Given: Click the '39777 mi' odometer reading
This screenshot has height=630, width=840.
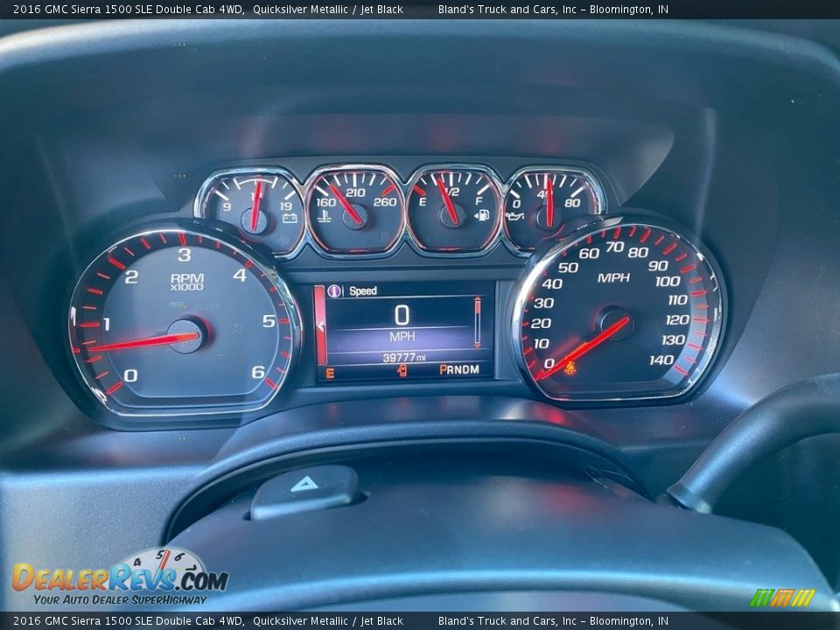Looking at the screenshot, I should pos(404,357).
